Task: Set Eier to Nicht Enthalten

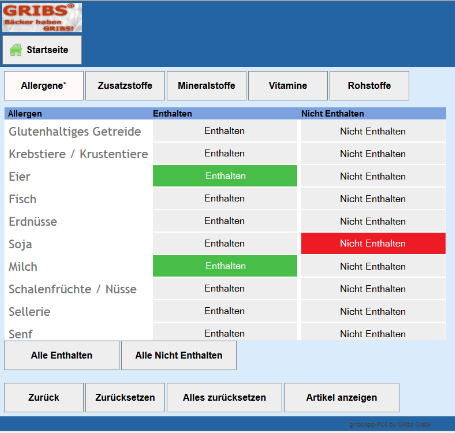Action: pos(373,176)
